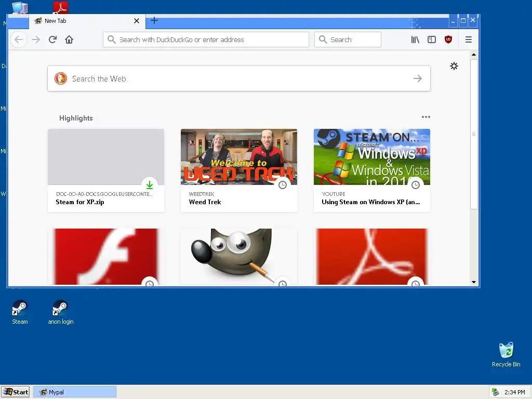This screenshot has width=532, height=399.
Task: Click the magnifier icon in Search box
Action: (x=323, y=39)
